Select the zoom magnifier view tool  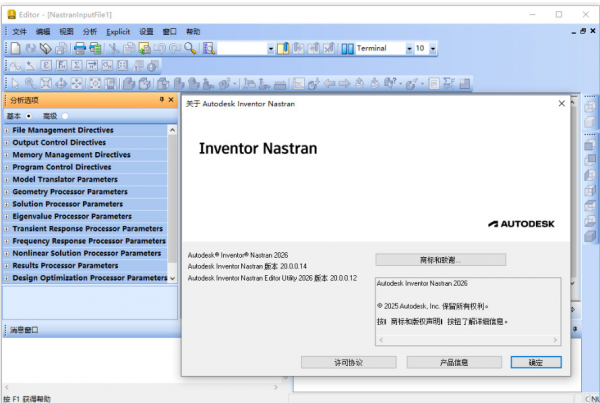[30, 83]
